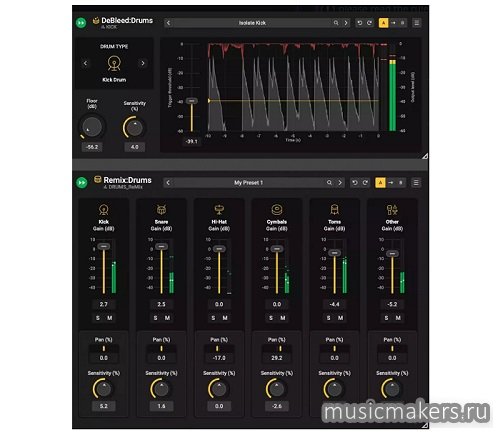This screenshot has width=500, height=435.
Task: Select state B in DeBleed:Drums
Action: pos(402,23)
